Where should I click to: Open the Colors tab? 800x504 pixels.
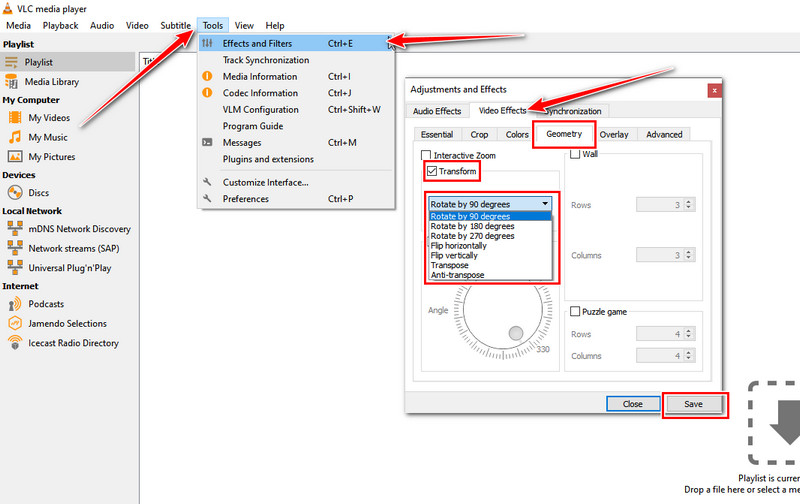coord(517,134)
